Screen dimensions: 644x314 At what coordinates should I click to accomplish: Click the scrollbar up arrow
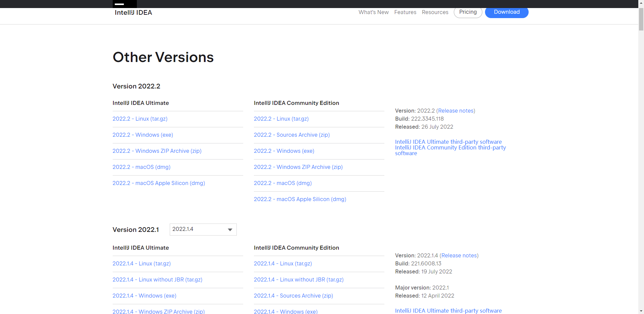(x=641, y=3)
